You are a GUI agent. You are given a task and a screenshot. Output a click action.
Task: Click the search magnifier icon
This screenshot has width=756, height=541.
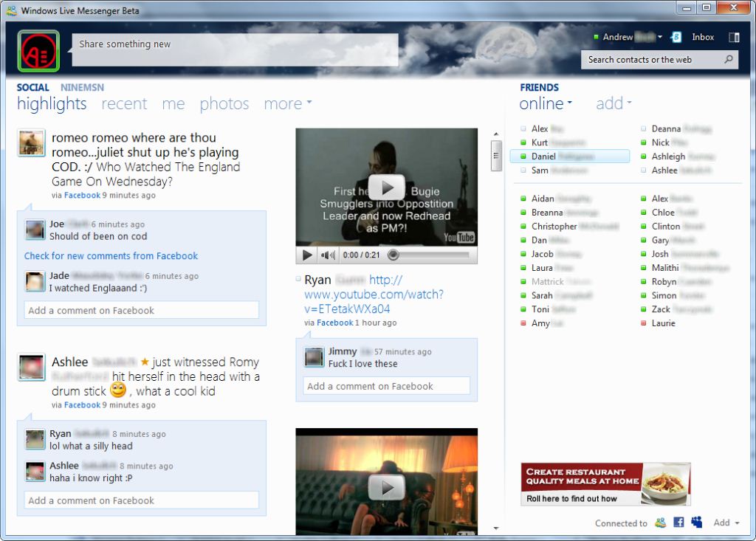[729, 59]
